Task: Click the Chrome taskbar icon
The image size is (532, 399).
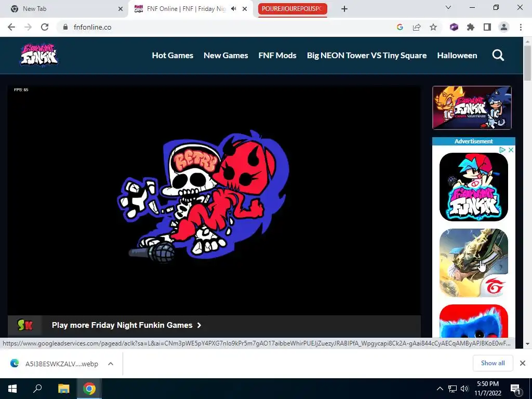Action: pyautogui.click(x=89, y=389)
